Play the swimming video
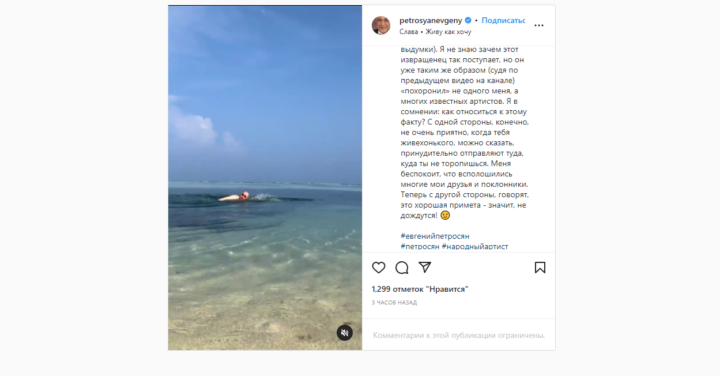The image size is (720, 376). [x=265, y=178]
